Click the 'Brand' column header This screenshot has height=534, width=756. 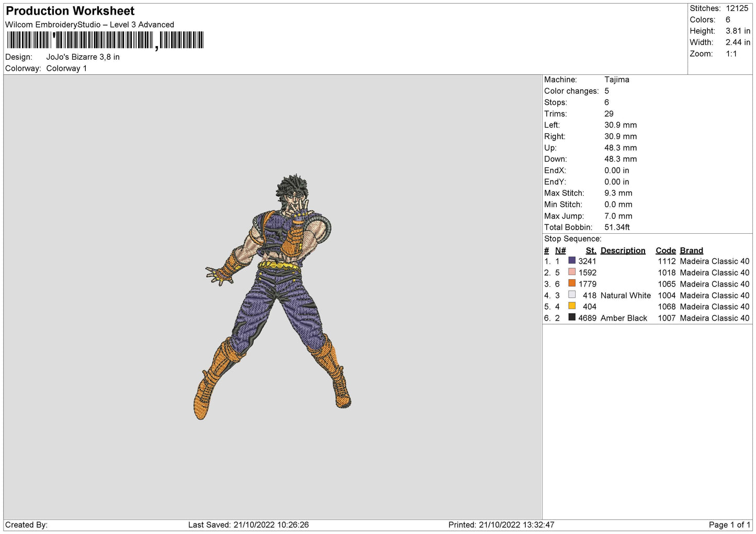[x=691, y=251]
